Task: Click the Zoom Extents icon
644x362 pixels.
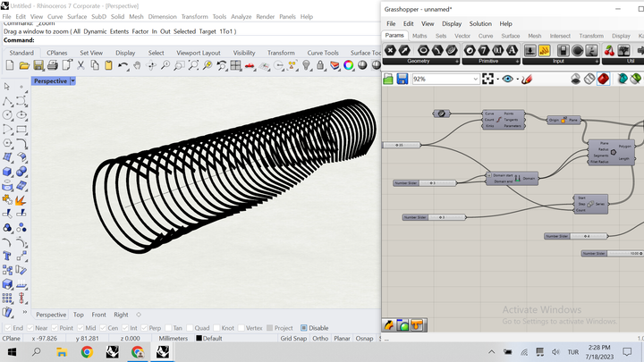Action: (x=193, y=65)
